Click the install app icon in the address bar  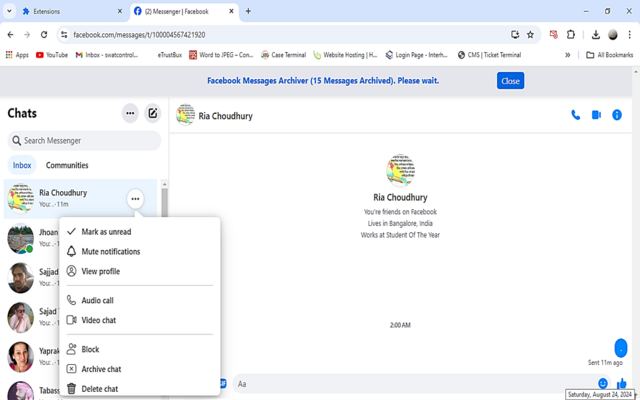click(515, 35)
